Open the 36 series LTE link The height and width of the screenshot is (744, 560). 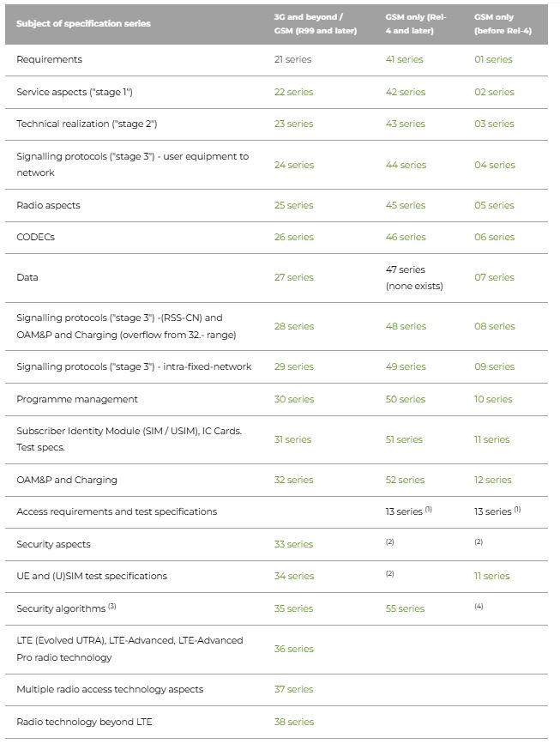click(x=293, y=649)
